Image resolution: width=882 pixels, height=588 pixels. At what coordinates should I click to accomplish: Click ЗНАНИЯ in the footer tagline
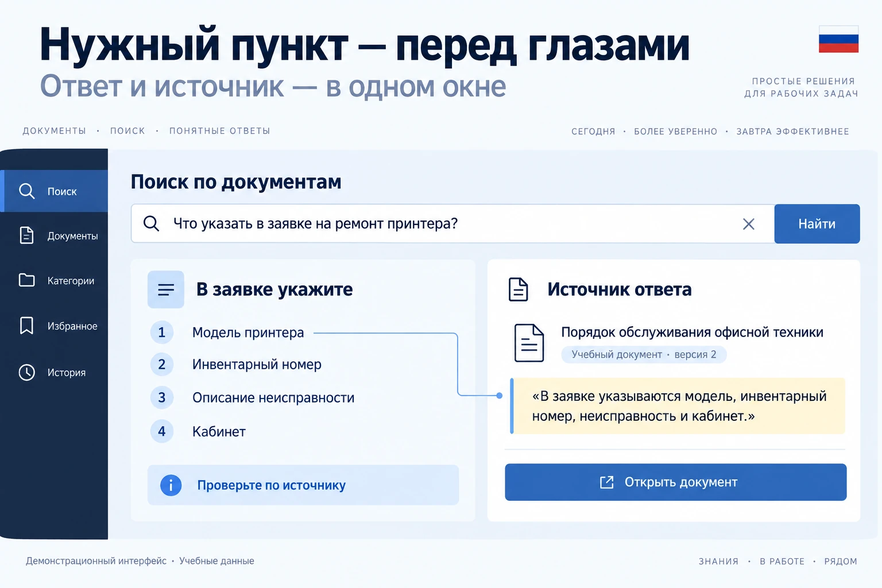(718, 562)
